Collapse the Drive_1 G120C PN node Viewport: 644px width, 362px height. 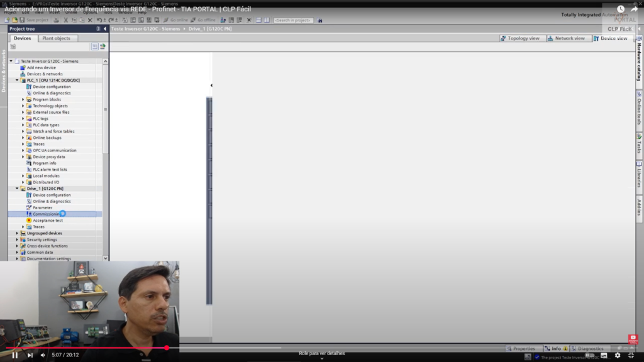point(17,189)
